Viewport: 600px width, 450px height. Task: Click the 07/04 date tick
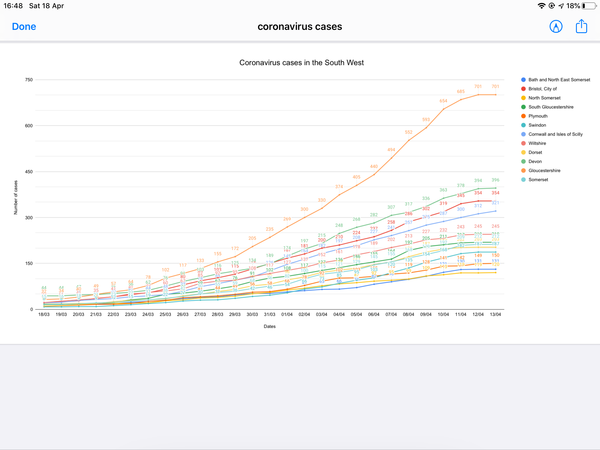pos(391,314)
